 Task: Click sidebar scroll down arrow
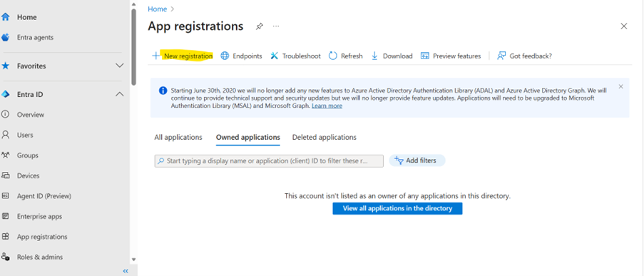click(x=133, y=260)
